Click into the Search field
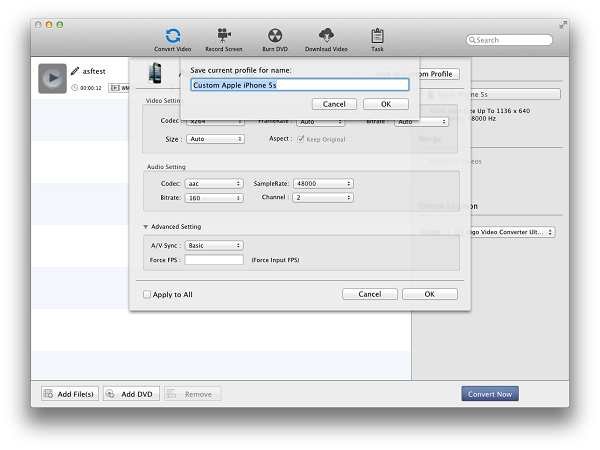This screenshot has width=600, height=450. (509, 40)
